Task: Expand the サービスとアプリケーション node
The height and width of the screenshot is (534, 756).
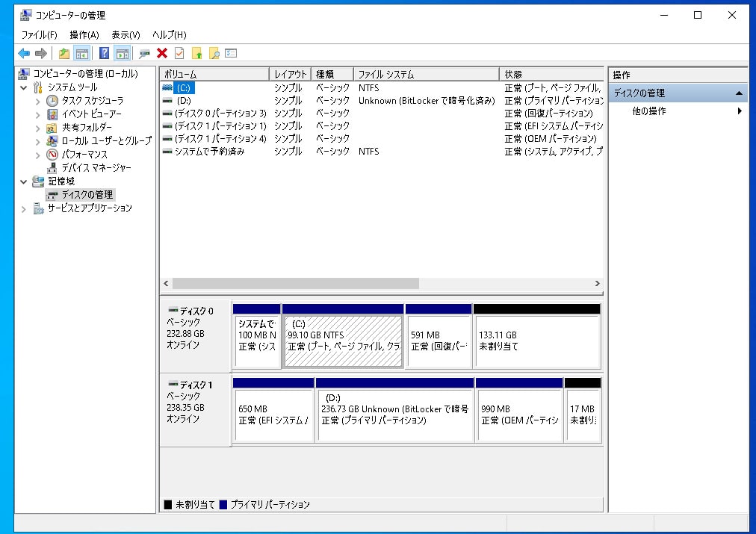Action: click(25, 208)
